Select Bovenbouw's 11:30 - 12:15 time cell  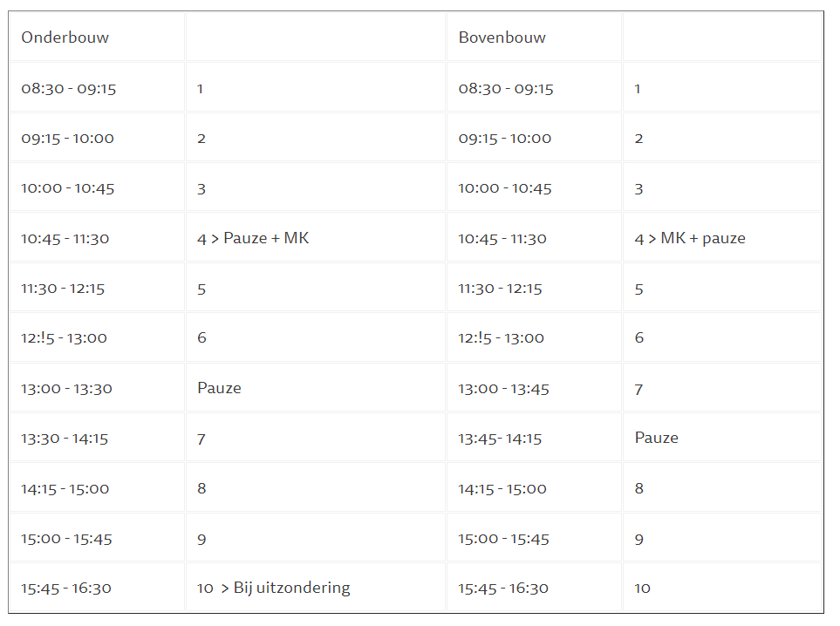(x=501, y=289)
